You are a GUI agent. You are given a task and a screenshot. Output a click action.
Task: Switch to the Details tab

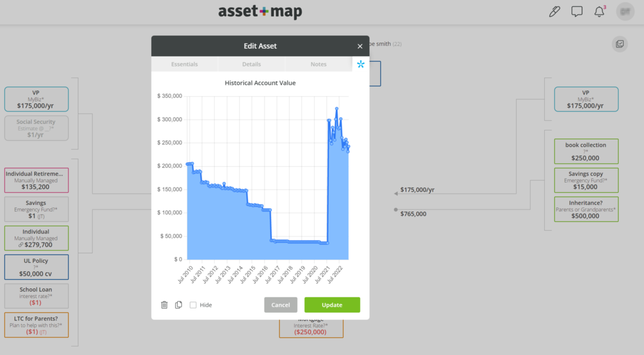pos(251,64)
